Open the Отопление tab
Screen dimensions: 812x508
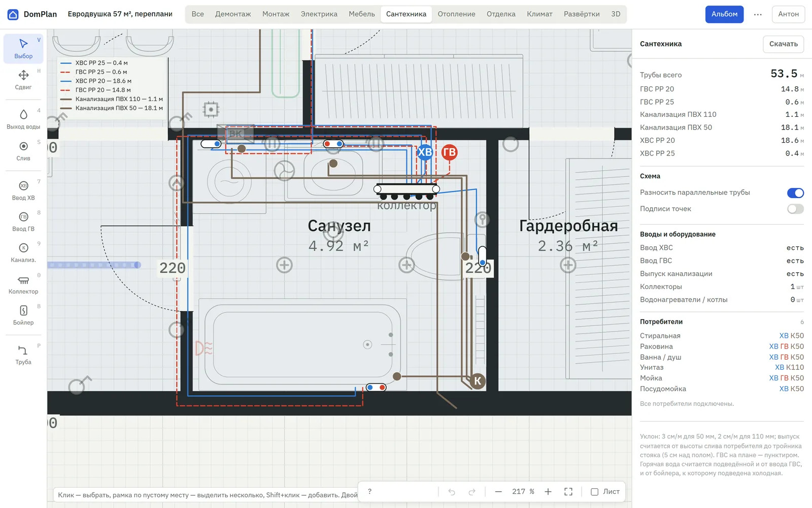coord(456,14)
